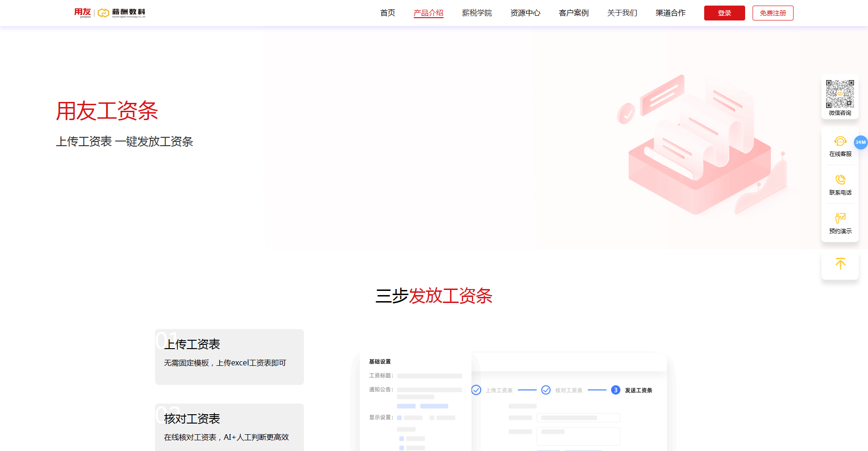Viewport: 868px width, 451px height.
Task: Click the contact phone icon
Action: [840, 180]
